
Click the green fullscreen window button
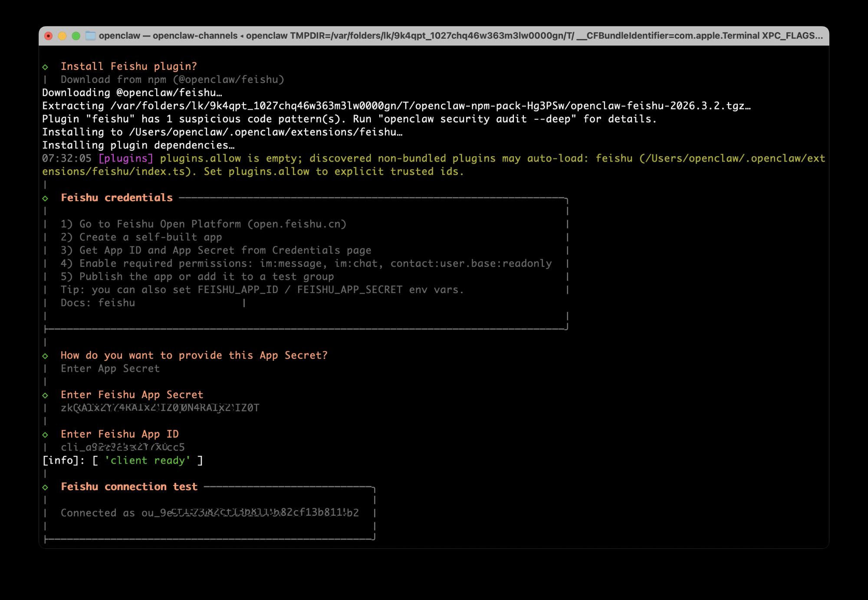tap(76, 36)
